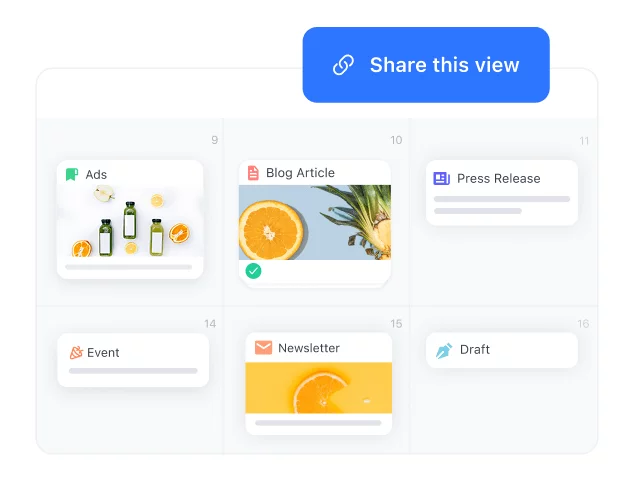The width and height of the screenshot is (633, 477).
Task: Open the Press Release card title
Action: [499, 178]
